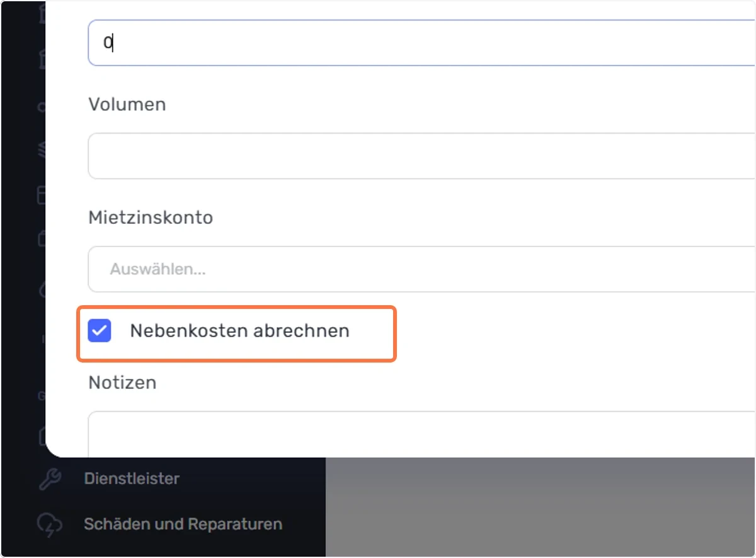756x558 pixels.
Task: Focus the Notizen text area
Action: tap(421, 434)
